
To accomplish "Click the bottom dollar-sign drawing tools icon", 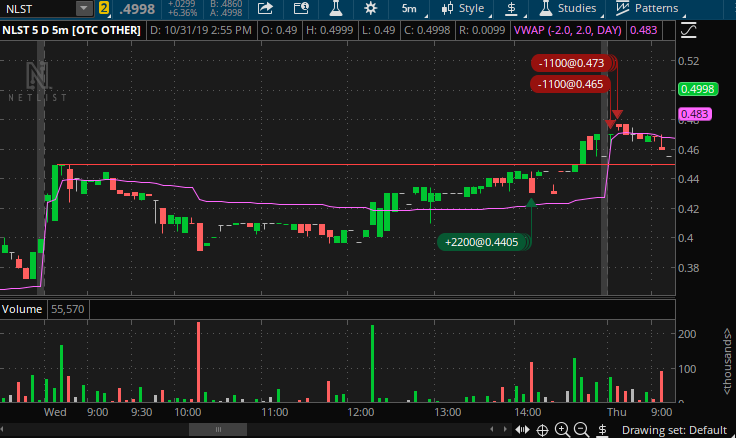I will tap(603, 430).
